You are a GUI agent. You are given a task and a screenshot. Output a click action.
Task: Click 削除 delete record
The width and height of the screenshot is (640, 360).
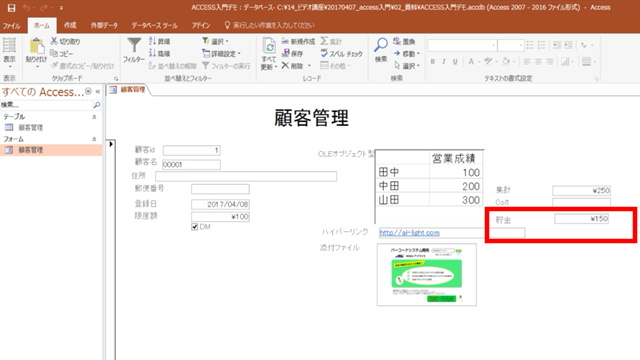point(293,66)
